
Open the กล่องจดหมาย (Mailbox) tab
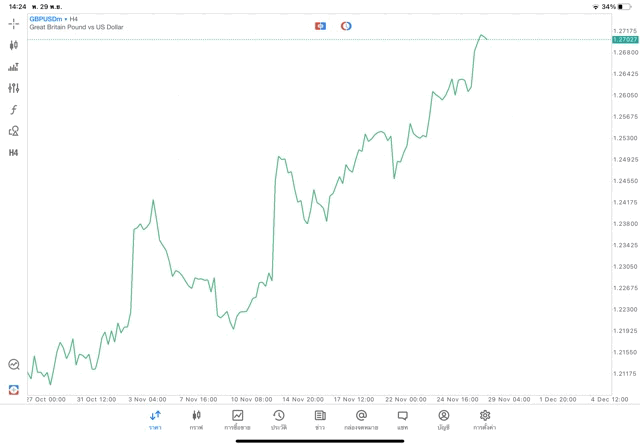click(x=361, y=419)
